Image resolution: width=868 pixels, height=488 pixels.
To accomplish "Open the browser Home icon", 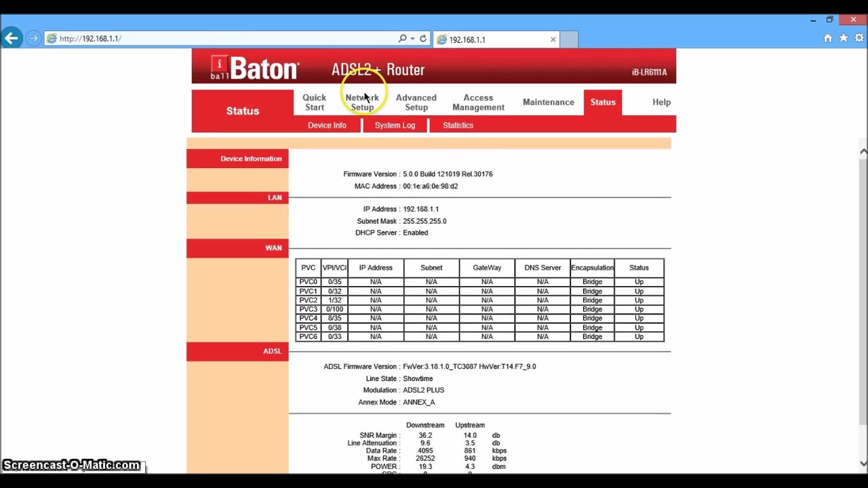I will [828, 39].
